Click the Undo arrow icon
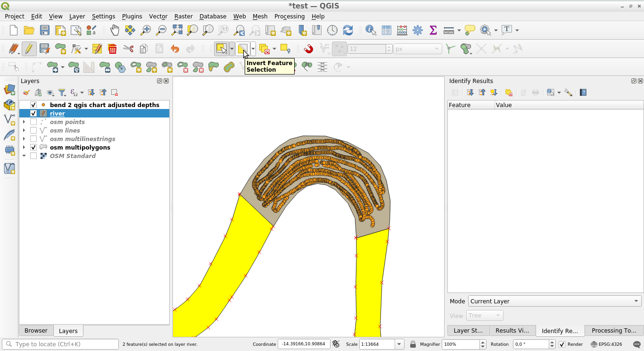Viewport: 644px width, 351px height. (x=175, y=49)
